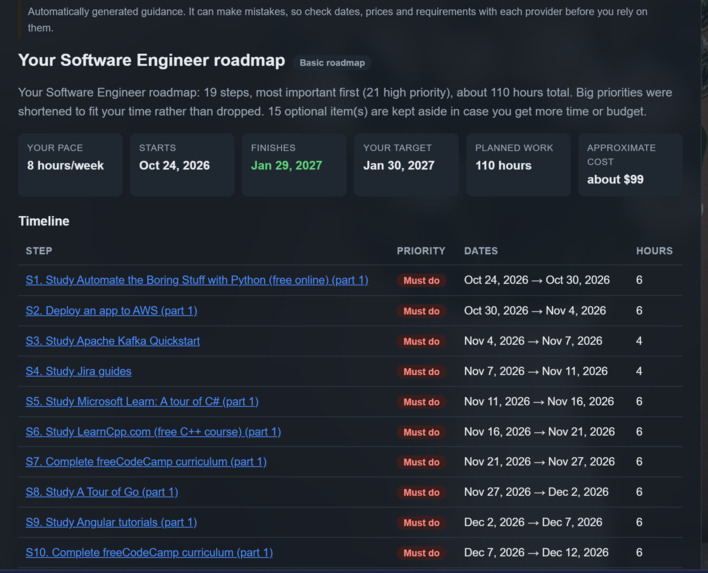Click the Must do badge for S10
Screen dimensions: 708x573
pos(421,553)
